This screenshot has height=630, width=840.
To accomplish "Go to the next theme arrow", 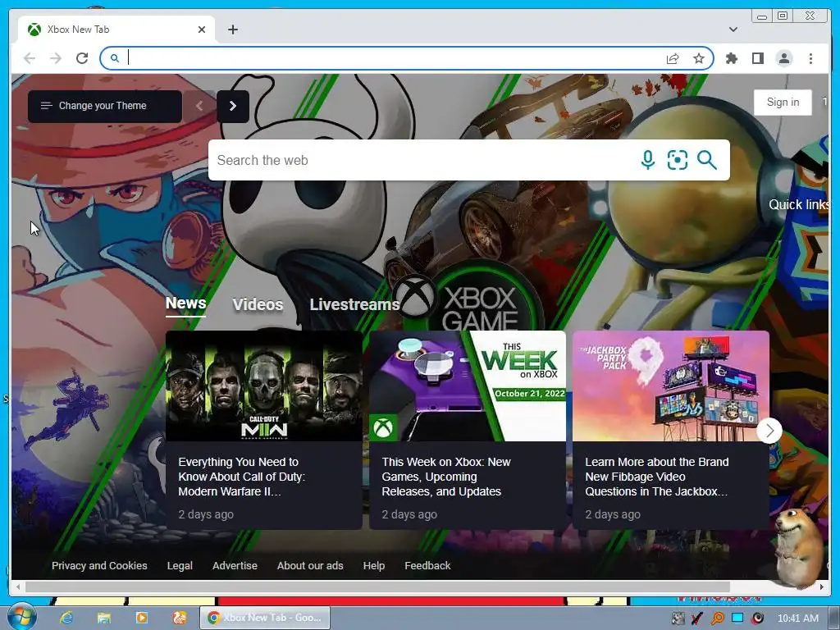I will [232, 106].
